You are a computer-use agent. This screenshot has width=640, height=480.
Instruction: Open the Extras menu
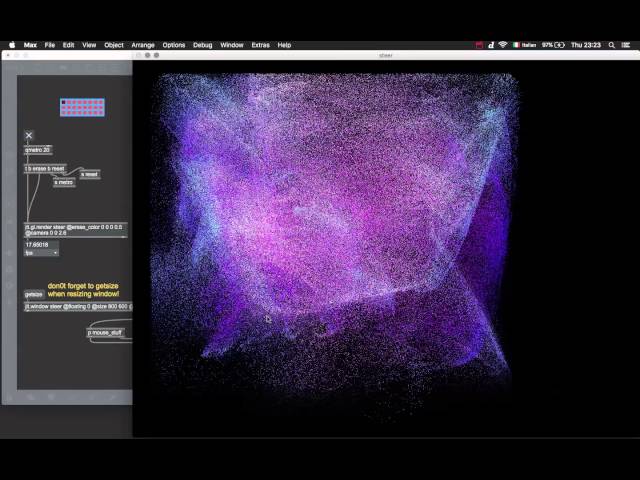pyautogui.click(x=260, y=45)
